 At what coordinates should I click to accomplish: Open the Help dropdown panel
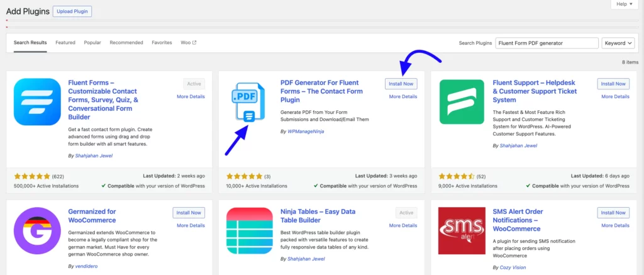pos(623,4)
